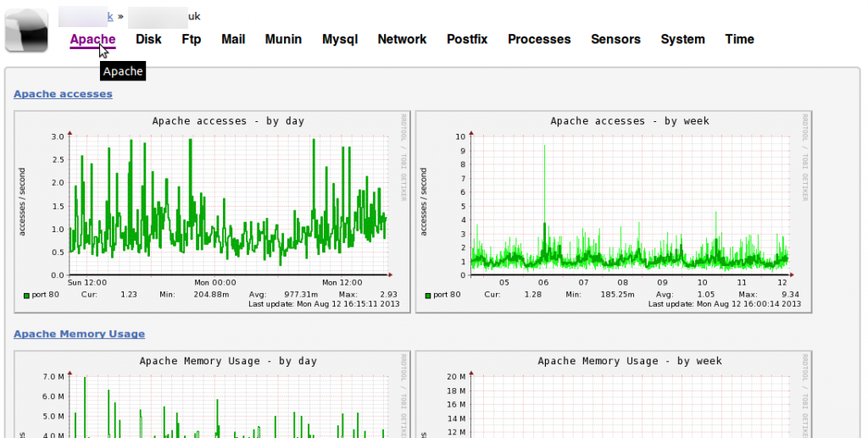868x438 pixels.
Task: Open the Disk category
Action: pos(148,39)
